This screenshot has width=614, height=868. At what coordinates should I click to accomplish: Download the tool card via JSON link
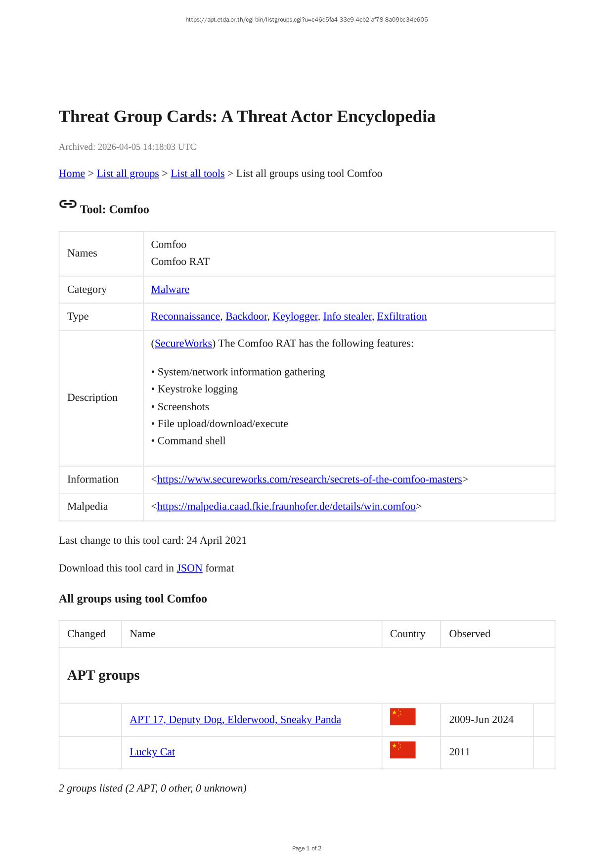coord(189,568)
